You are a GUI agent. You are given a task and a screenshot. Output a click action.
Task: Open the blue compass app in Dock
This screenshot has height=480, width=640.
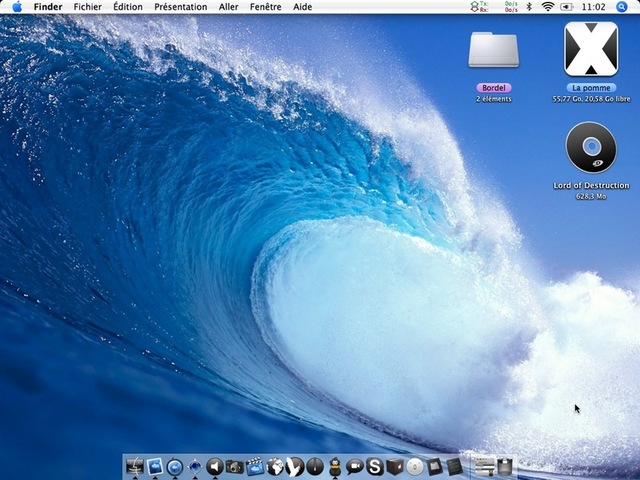point(195,466)
